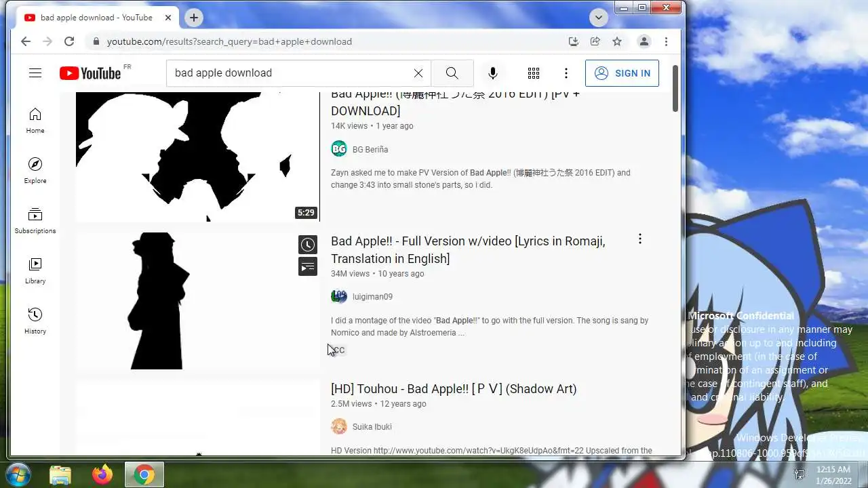Open the YouTube hamburger guide menu
The image size is (868, 488).
35,73
